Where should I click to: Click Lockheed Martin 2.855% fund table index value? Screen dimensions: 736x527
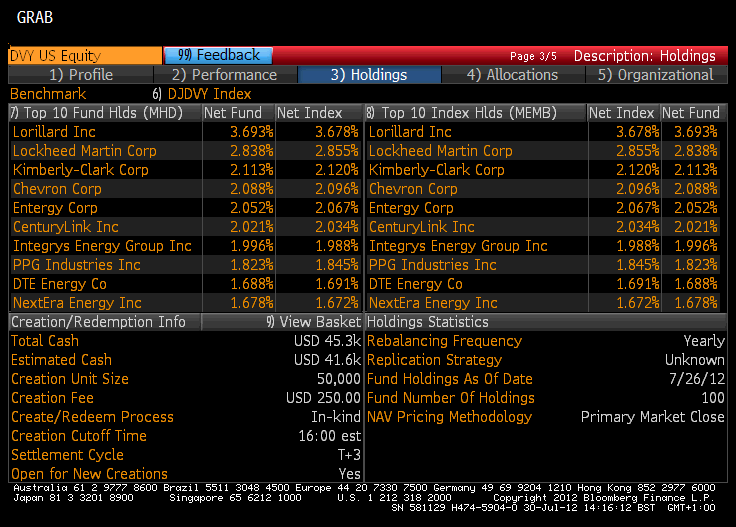(x=337, y=151)
